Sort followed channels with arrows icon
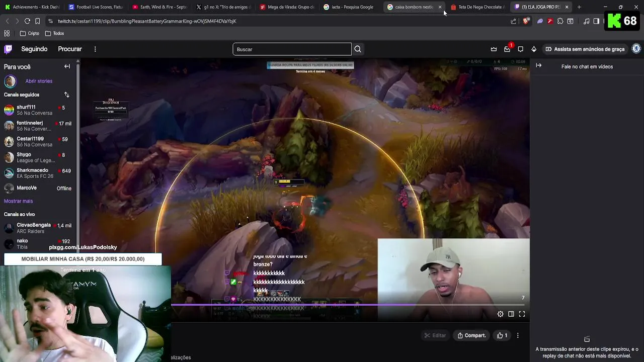The width and height of the screenshot is (644, 362). (66, 95)
